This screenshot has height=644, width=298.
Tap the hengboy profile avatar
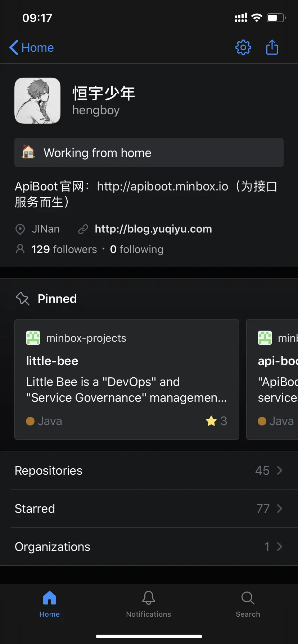[37, 101]
